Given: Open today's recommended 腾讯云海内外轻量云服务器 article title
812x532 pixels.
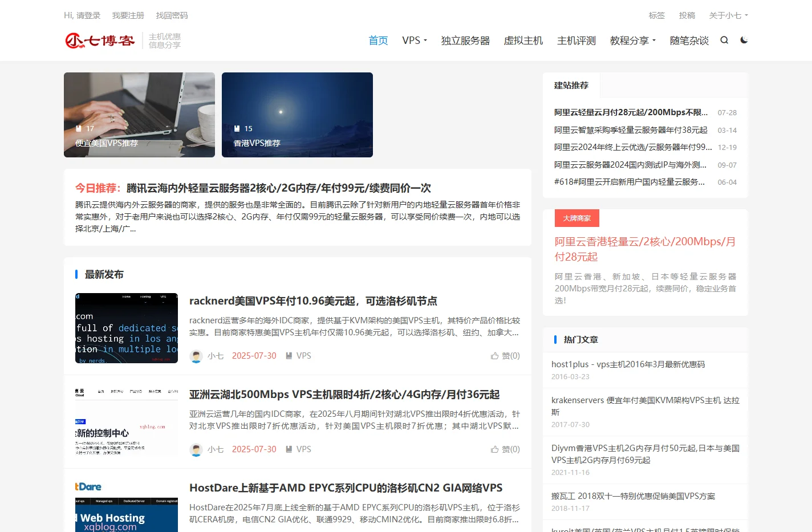Looking at the screenshot, I should [278, 188].
